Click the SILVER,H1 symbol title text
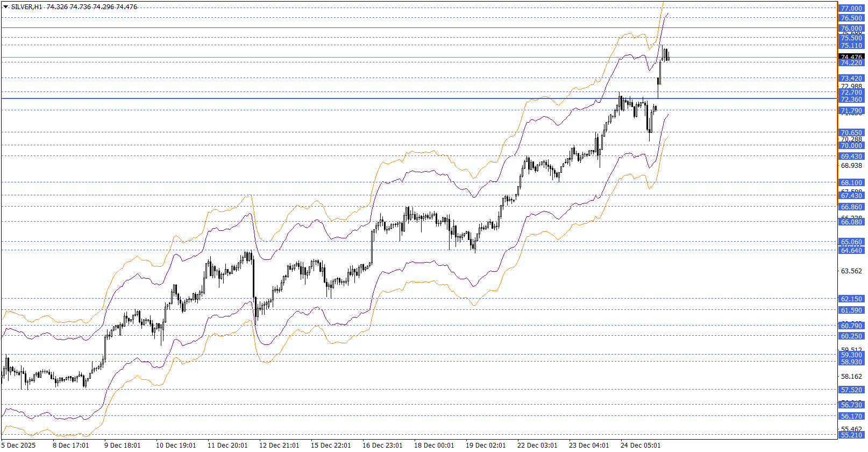This screenshot has width=868, height=452. [x=27, y=7]
